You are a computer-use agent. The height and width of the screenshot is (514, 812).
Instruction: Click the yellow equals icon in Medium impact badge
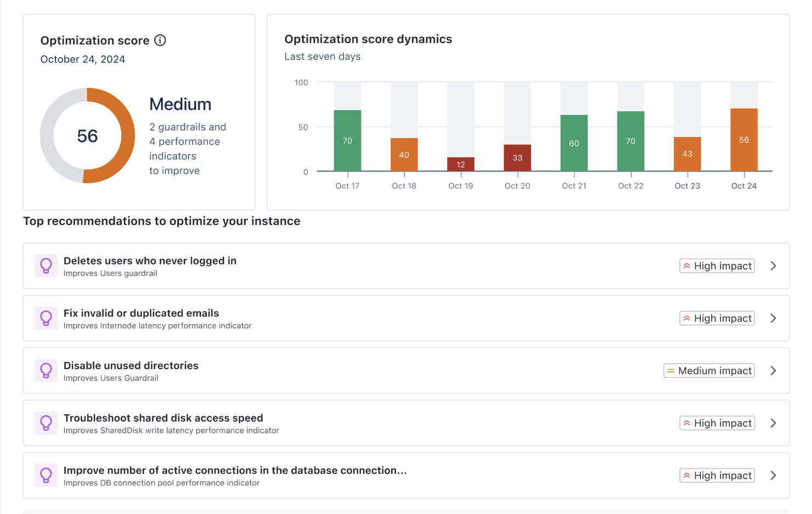click(x=671, y=370)
